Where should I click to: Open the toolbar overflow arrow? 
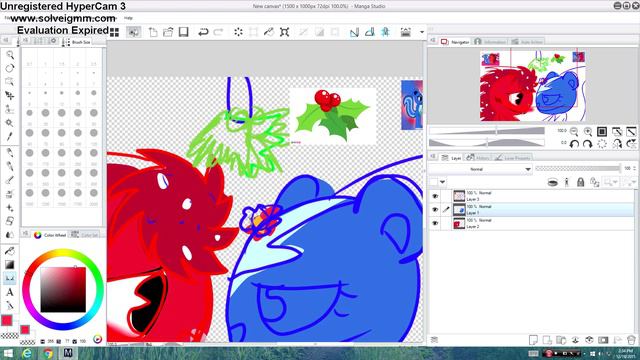click(422, 32)
